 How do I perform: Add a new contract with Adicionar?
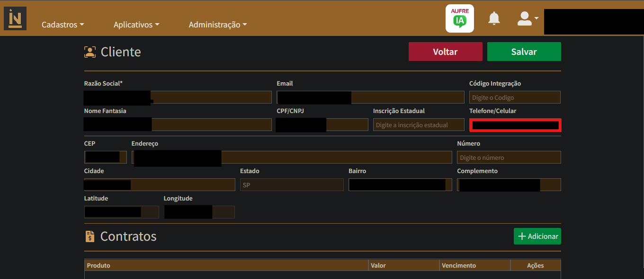[x=537, y=236]
